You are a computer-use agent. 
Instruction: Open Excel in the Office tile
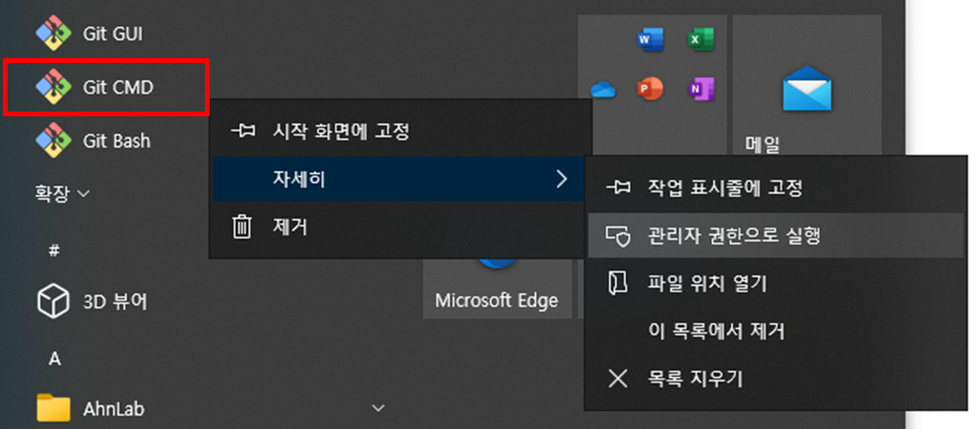coord(700,40)
